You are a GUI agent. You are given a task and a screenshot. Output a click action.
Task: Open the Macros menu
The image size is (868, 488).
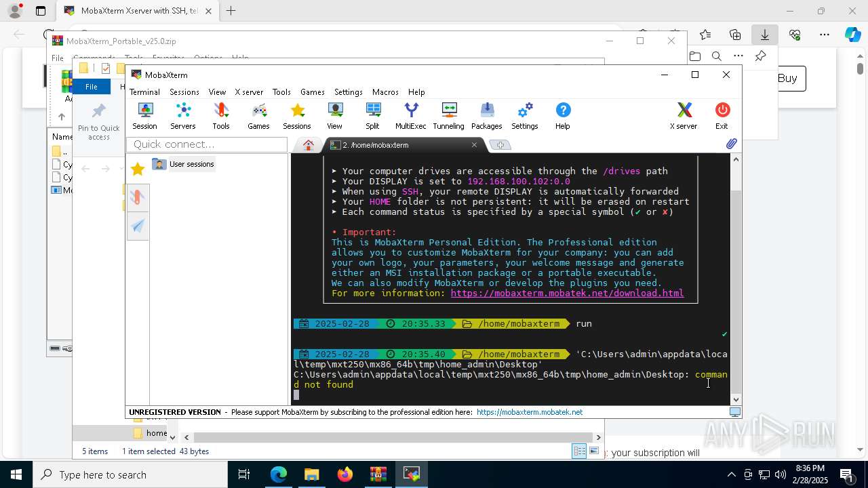pyautogui.click(x=385, y=92)
